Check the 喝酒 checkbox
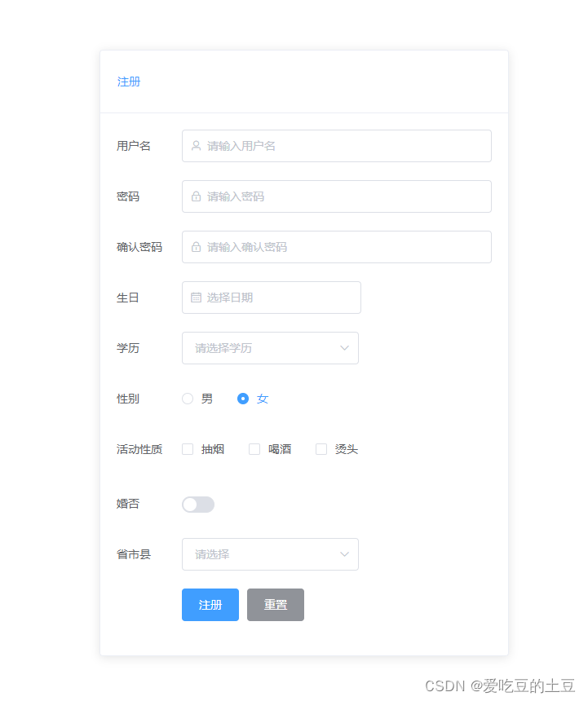This screenshot has height=701, width=588. point(254,449)
